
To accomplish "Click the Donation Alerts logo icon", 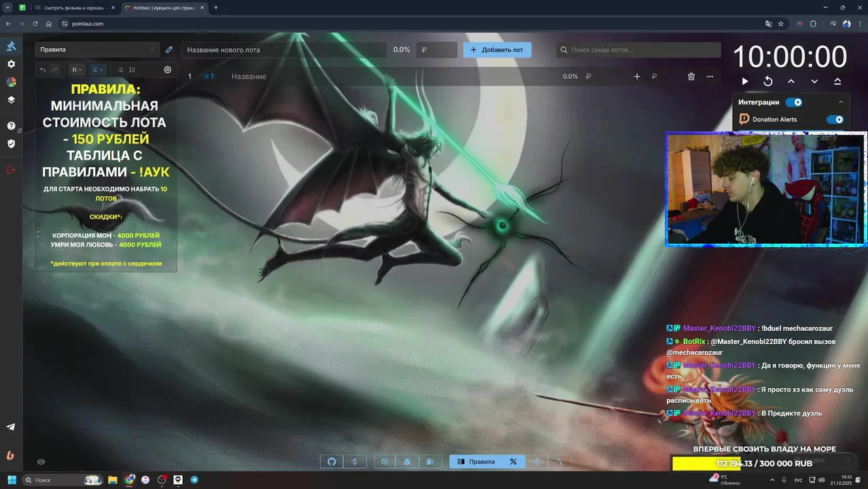I will tap(744, 119).
